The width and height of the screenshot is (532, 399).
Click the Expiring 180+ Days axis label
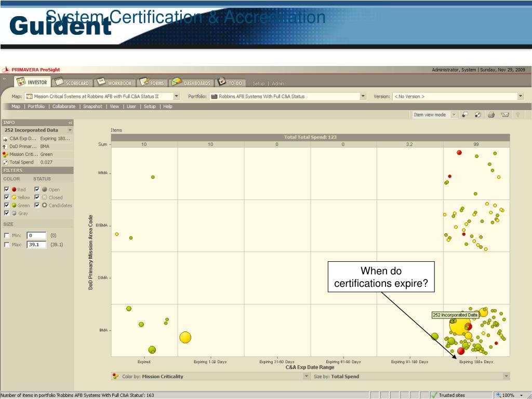point(476,362)
